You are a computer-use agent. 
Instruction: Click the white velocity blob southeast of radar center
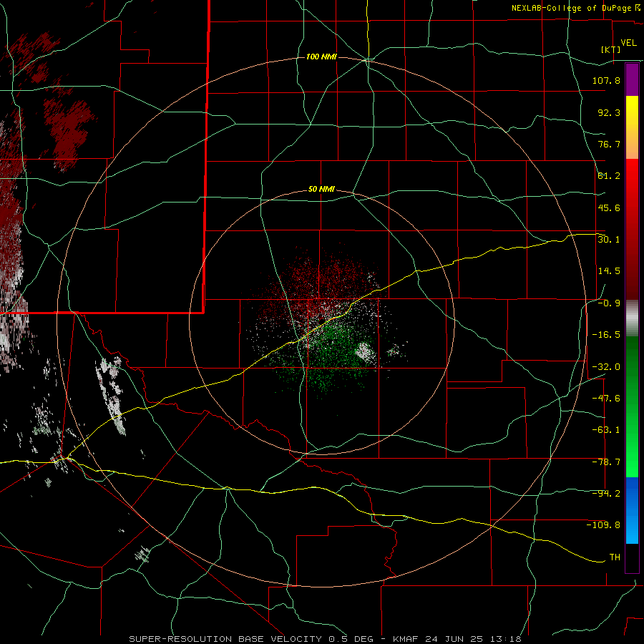(366, 352)
